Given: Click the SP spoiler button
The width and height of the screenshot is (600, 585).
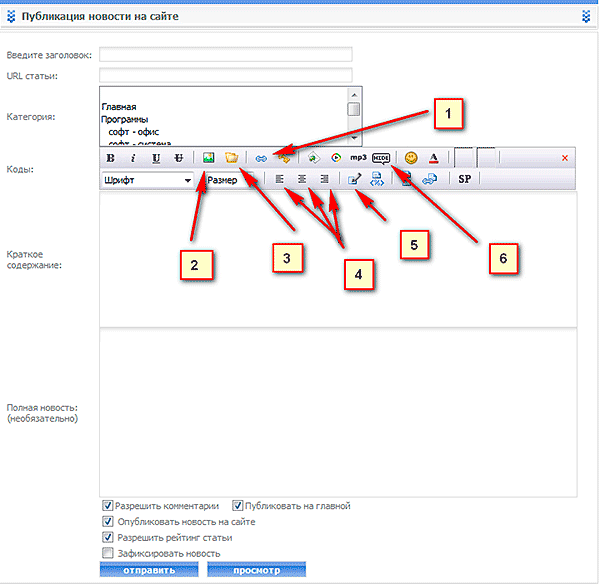Looking at the screenshot, I should (464, 180).
